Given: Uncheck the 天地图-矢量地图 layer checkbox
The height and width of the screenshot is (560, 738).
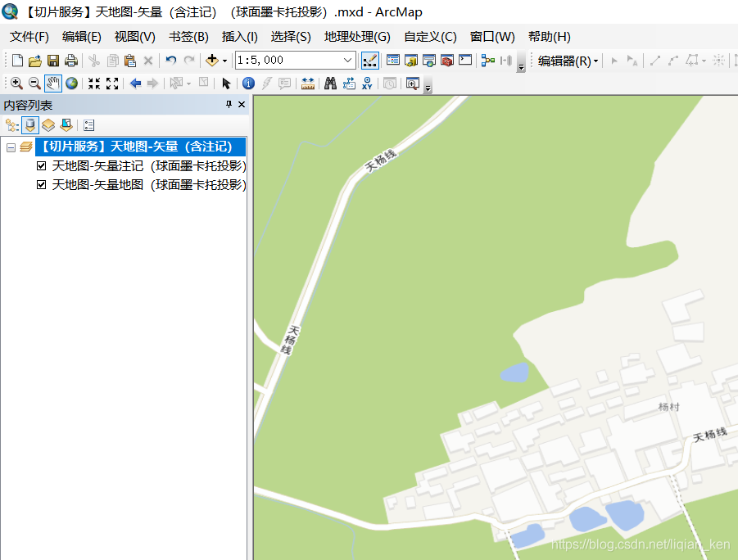Looking at the screenshot, I should pos(42,184).
